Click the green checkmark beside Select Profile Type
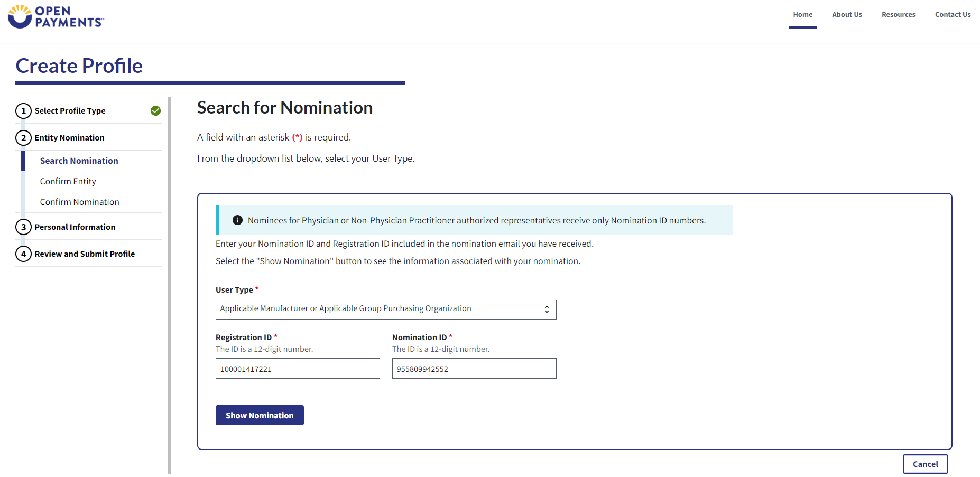The height and width of the screenshot is (477, 980). [155, 111]
